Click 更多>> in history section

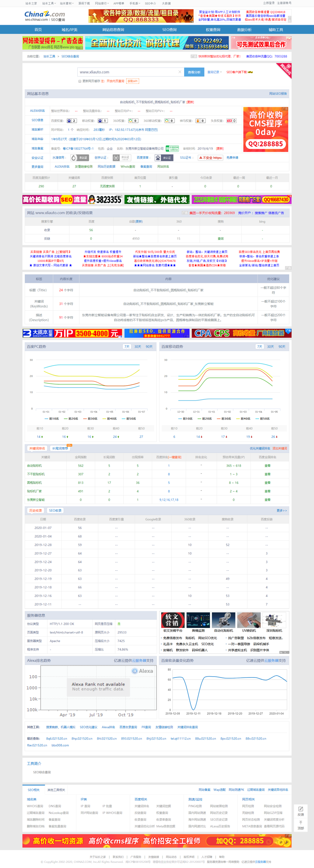(x=282, y=511)
